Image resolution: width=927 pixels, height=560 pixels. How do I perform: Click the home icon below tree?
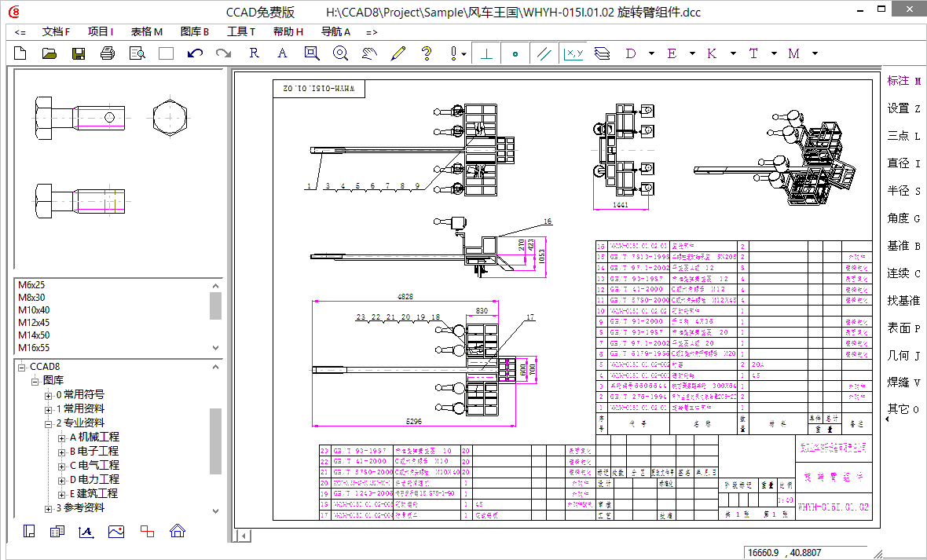[177, 531]
